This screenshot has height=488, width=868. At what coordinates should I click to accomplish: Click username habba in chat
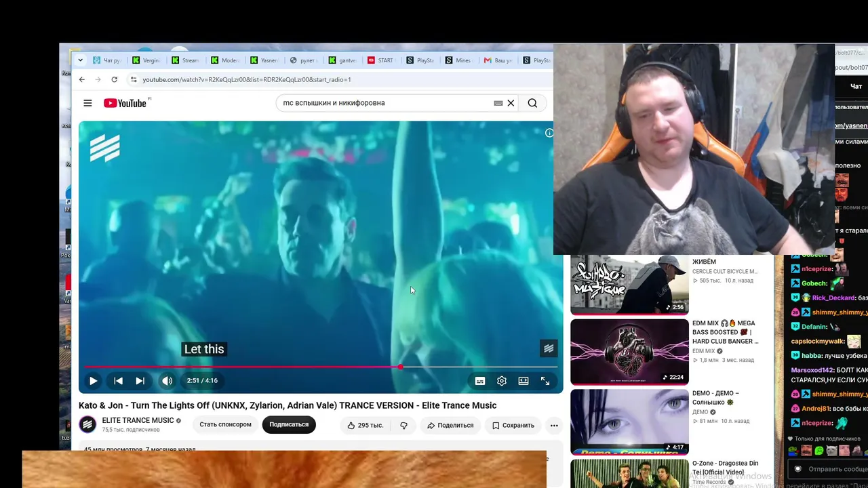tap(812, 356)
